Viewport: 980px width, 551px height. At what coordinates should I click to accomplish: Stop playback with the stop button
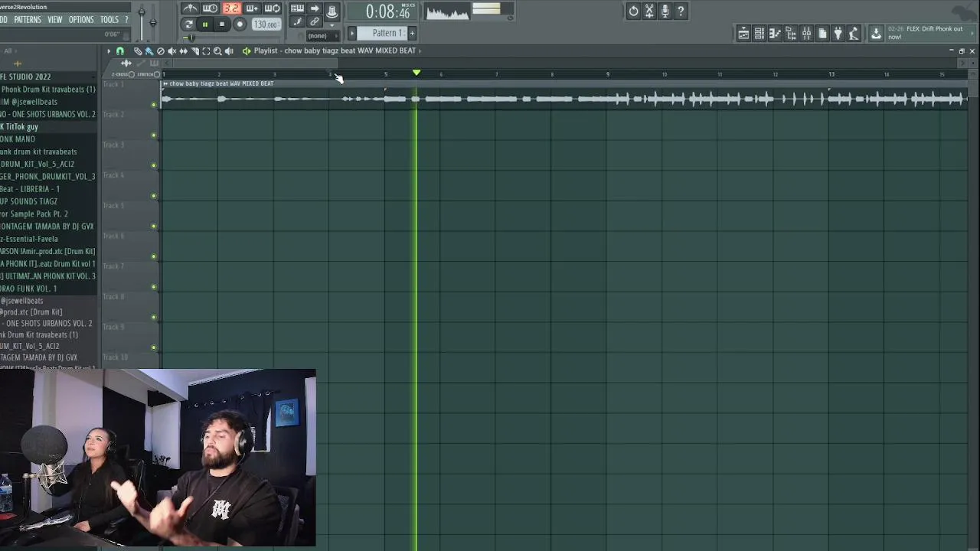(222, 24)
